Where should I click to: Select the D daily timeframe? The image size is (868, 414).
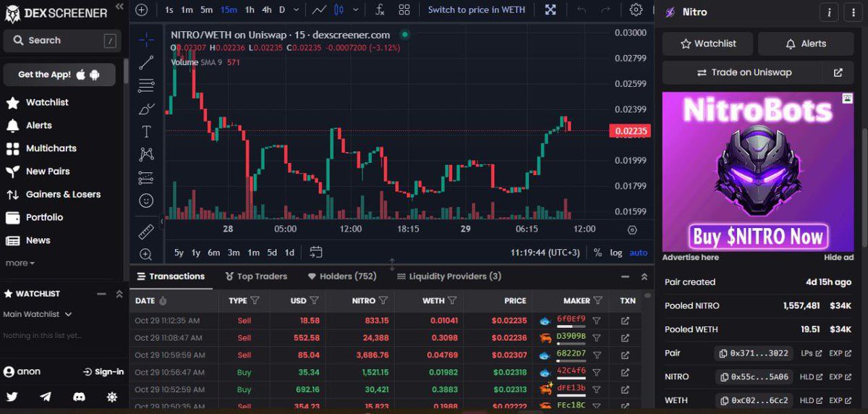(x=282, y=10)
